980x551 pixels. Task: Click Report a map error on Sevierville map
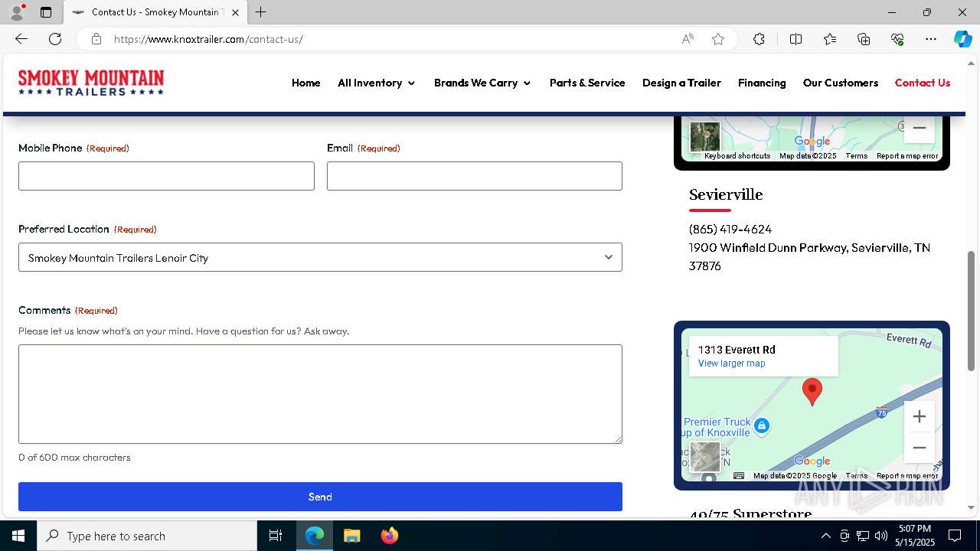coord(907,156)
